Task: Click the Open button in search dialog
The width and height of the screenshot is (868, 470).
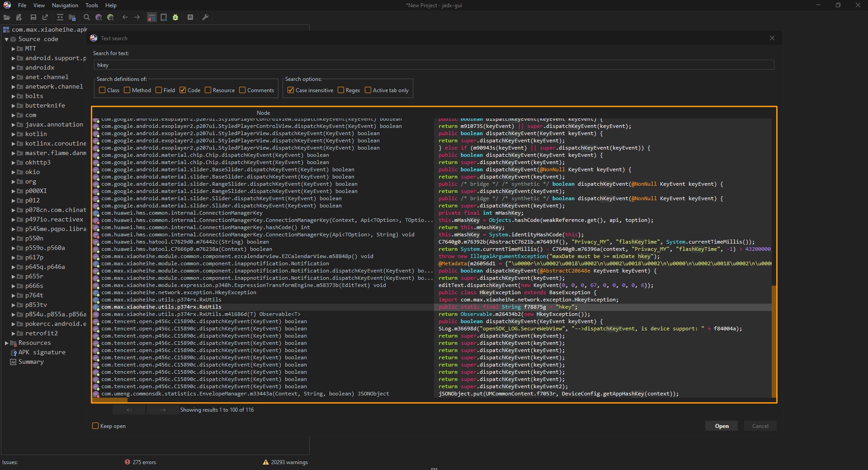Action: coord(722,426)
